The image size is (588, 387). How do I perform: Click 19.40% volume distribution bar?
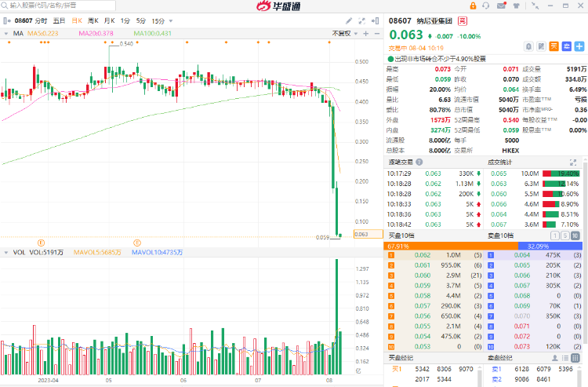561,173
